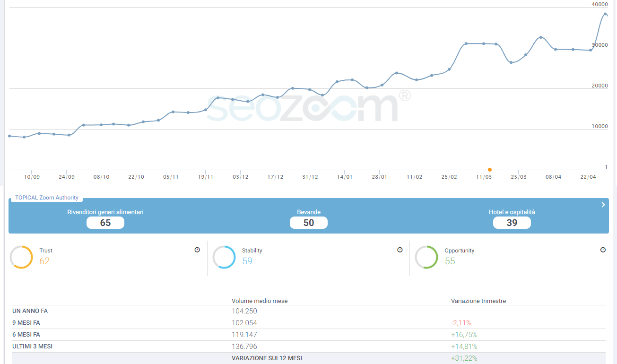Click the 11/02 date label on axis

414,177
